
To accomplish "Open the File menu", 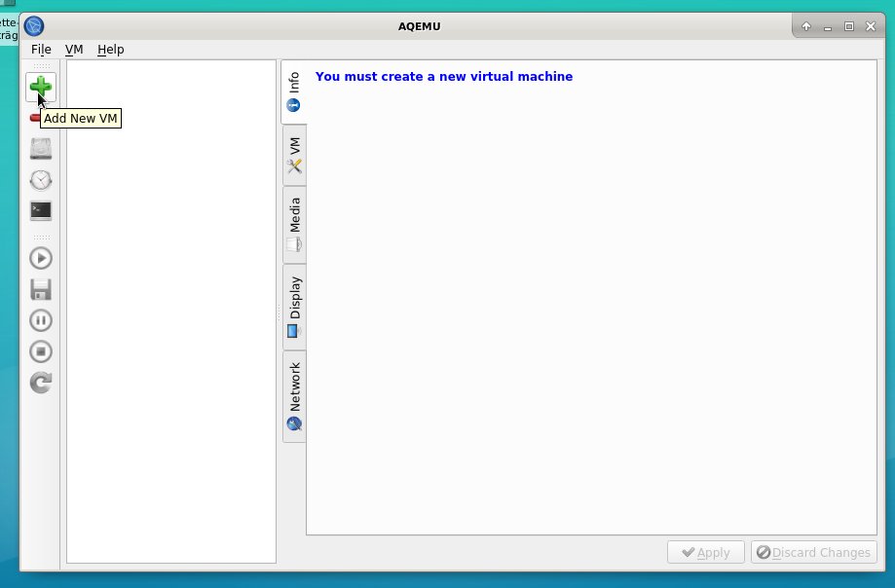I will point(41,50).
